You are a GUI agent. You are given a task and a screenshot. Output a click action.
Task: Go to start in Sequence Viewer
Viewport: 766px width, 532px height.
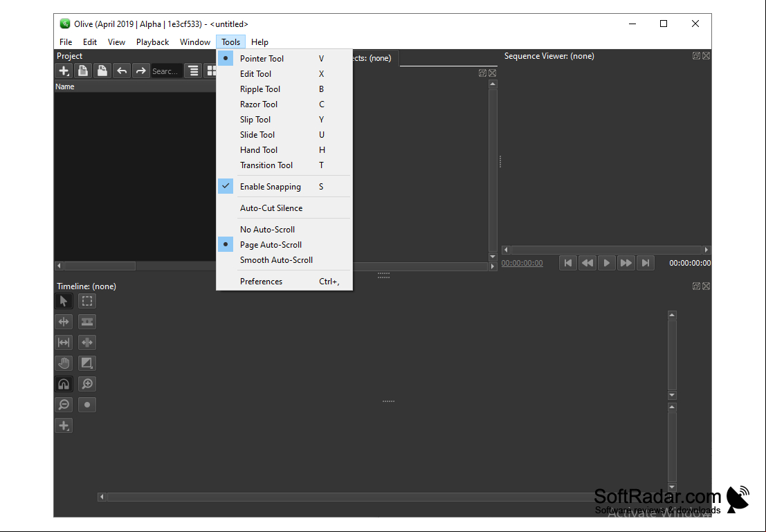click(567, 263)
